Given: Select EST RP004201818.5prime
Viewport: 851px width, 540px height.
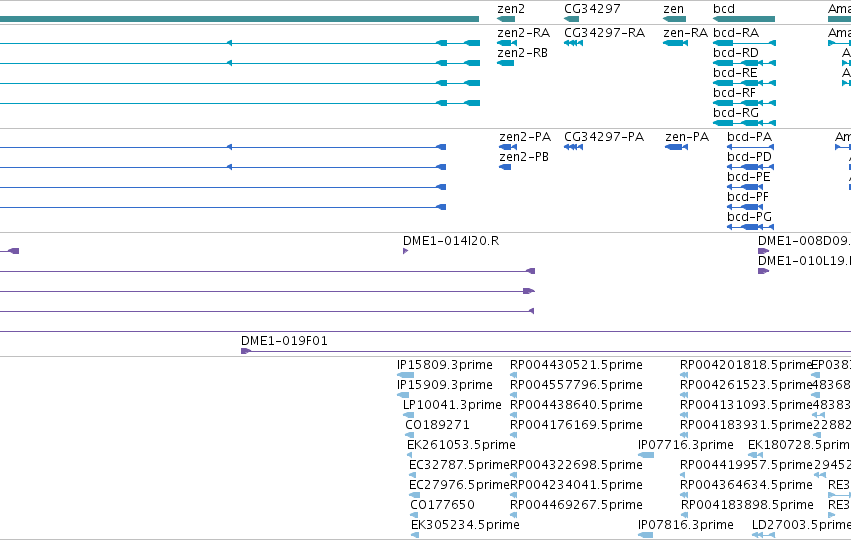Looking at the screenshot, I should 746,365.
